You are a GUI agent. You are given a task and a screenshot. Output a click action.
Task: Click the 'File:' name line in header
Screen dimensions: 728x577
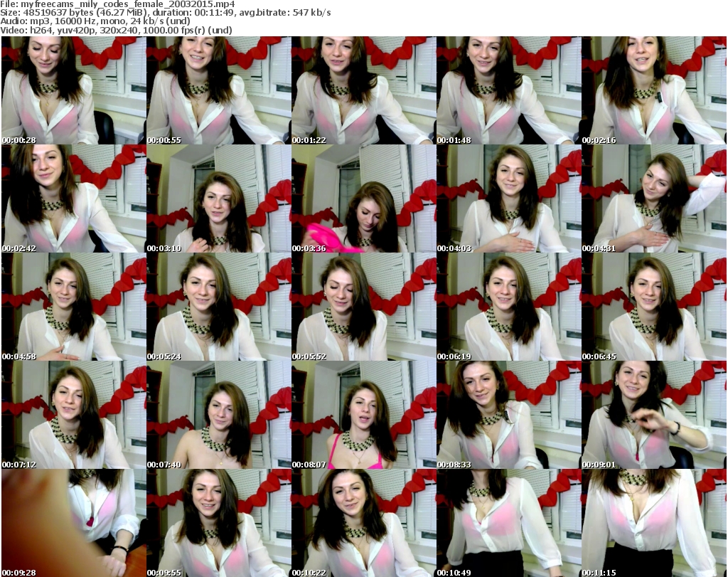(117, 4)
